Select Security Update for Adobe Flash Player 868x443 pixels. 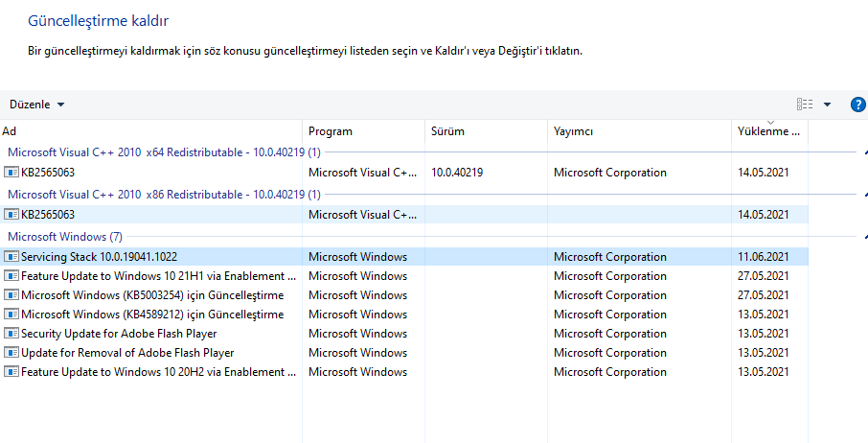point(119,334)
